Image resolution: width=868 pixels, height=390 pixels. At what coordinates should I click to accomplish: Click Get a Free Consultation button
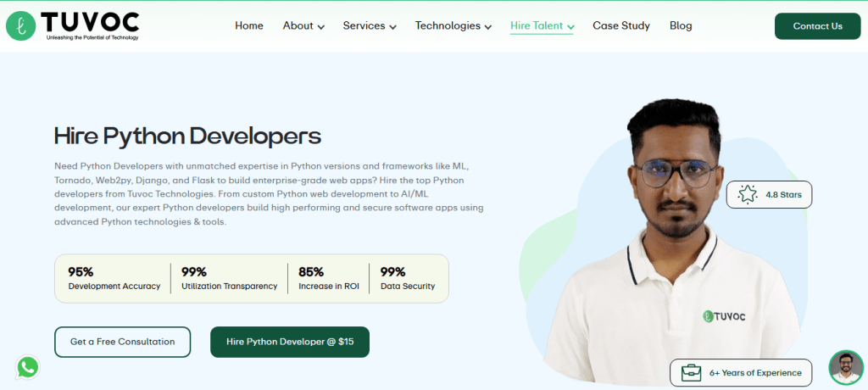tap(122, 342)
